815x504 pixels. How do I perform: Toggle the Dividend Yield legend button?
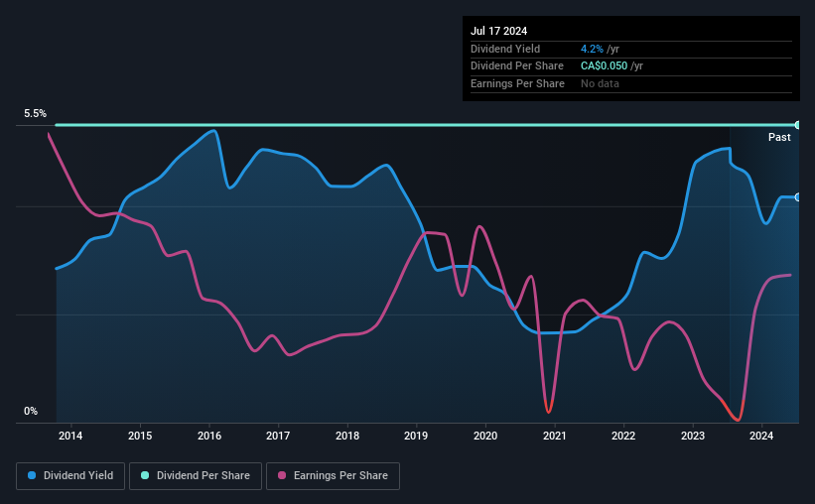[x=70, y=476]
